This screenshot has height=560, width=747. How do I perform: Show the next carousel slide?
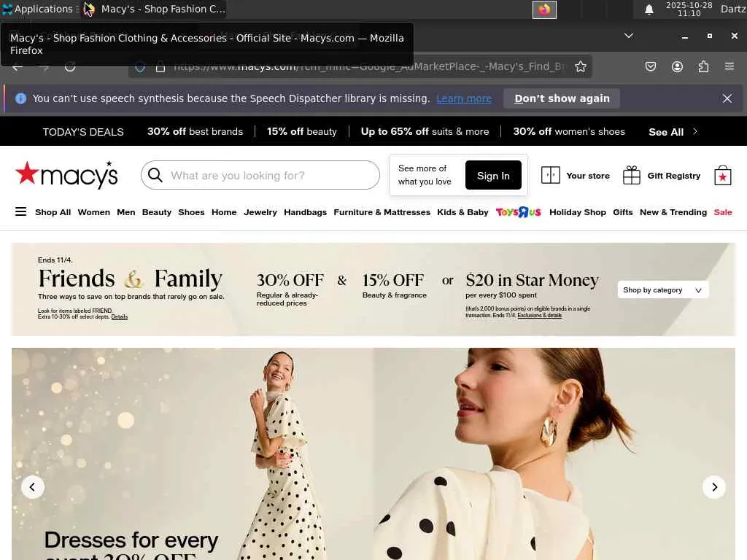pos(713,486)
